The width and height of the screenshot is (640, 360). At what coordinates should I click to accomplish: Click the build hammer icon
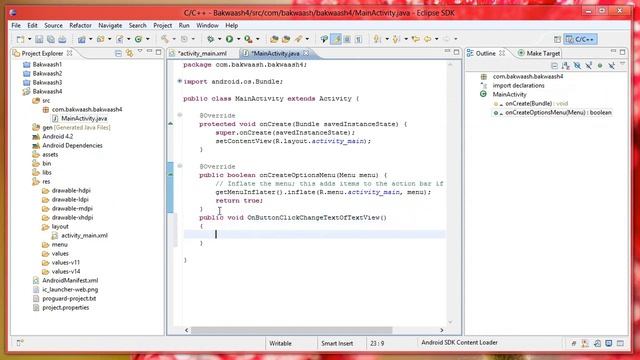point(164,39)
